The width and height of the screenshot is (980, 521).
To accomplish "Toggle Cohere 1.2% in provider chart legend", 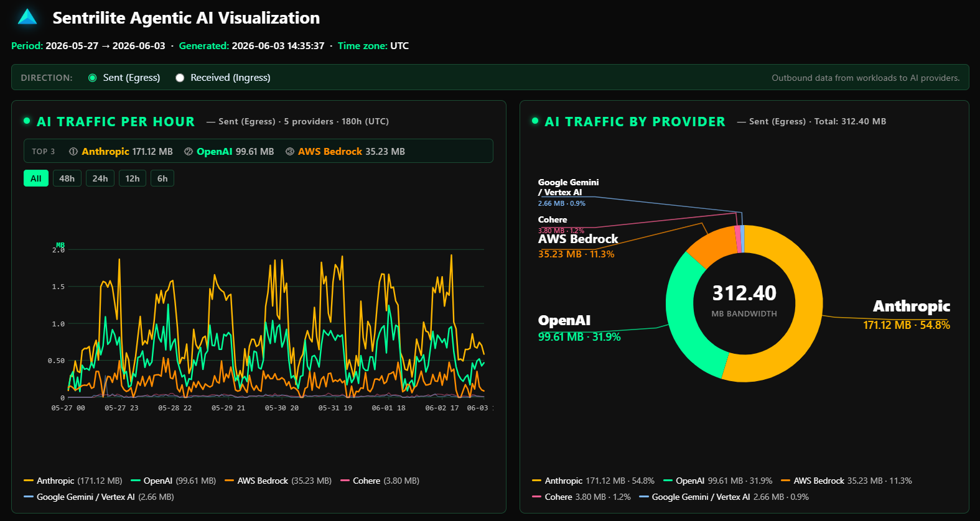I will [581, 497].
